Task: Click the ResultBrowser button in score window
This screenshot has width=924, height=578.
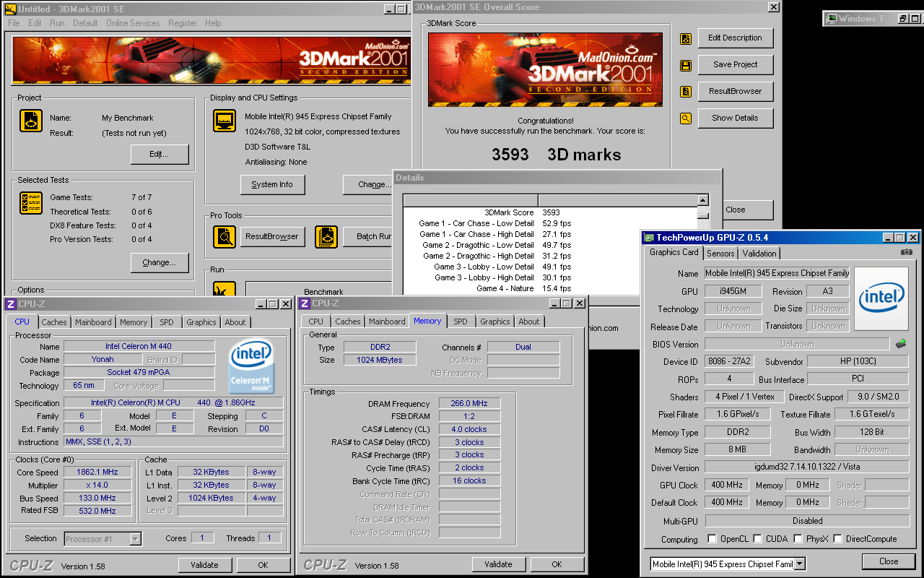Action: [735, 91]
